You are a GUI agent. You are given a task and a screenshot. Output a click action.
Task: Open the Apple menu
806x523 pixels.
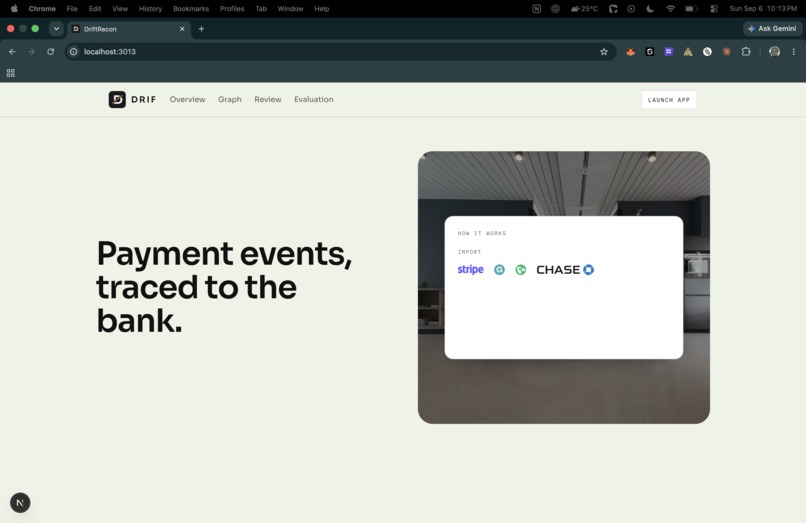[14, 9]
